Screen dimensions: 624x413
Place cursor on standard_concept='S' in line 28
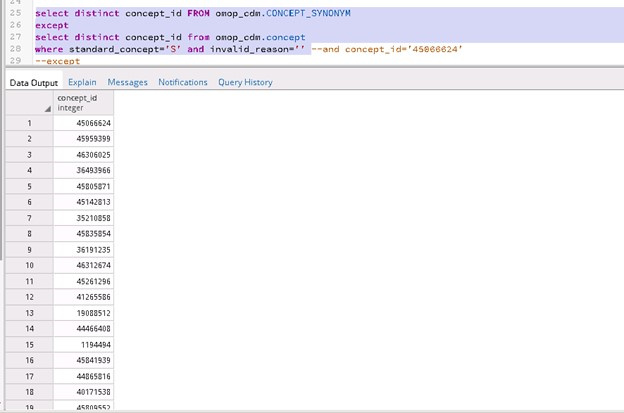[125, 49]
